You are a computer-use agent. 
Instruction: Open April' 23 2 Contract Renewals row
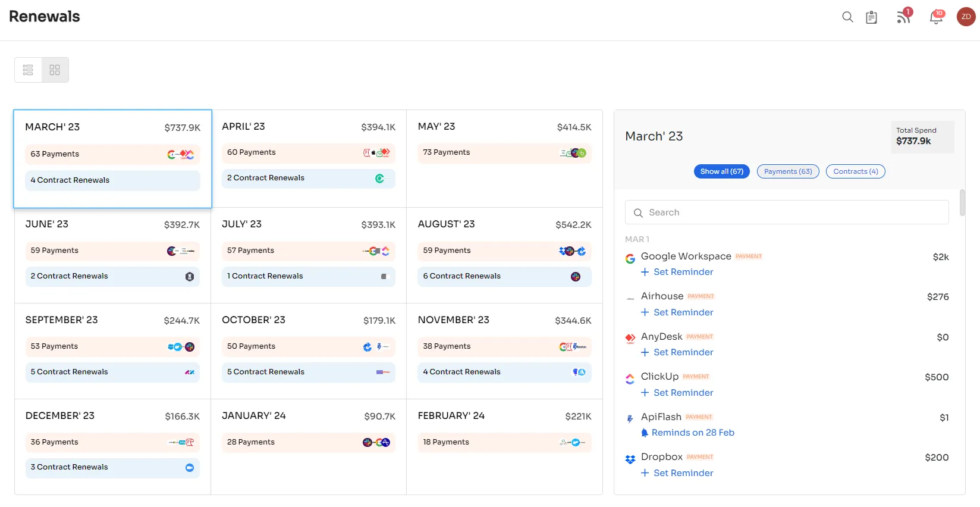[309, 178]
